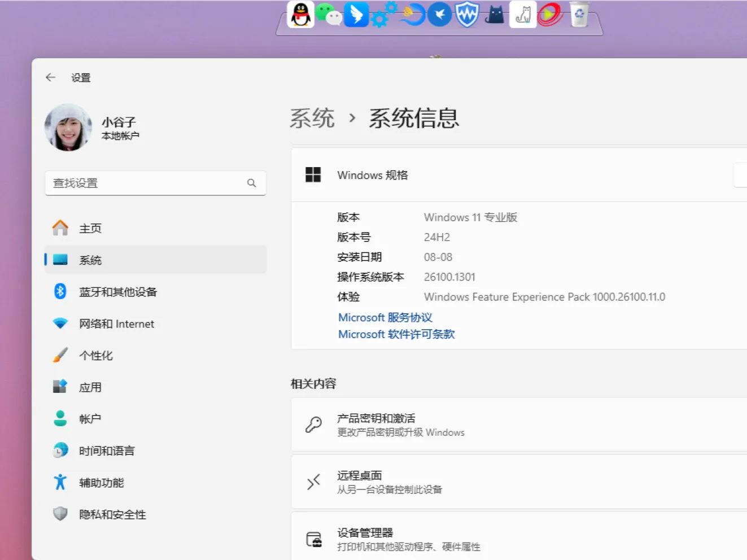The image size is (747, 560).
Task: Open the red media player icon in the dock
Action: 549,15
